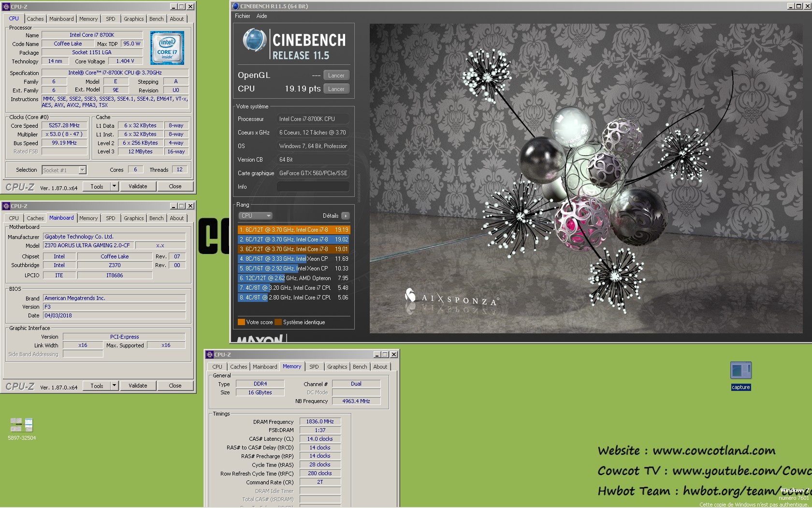Click the Cinebench render preview image
812x508 pixels.
tap(586, 179)
